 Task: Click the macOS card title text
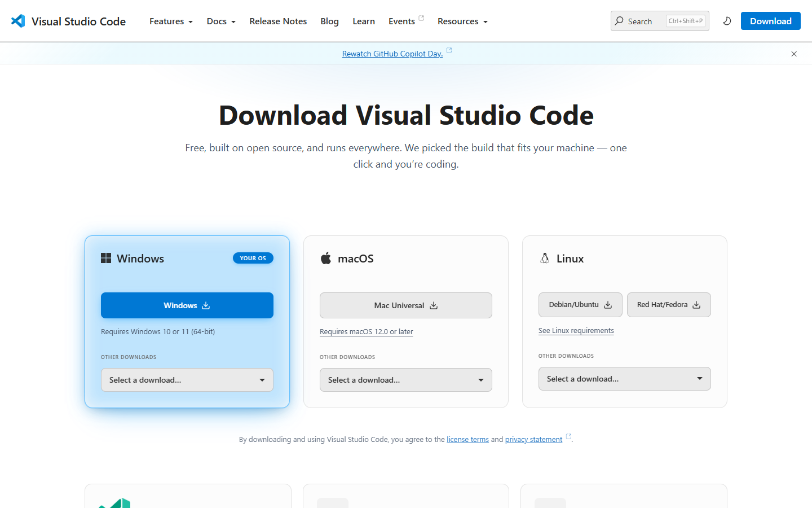click(356, 259)
